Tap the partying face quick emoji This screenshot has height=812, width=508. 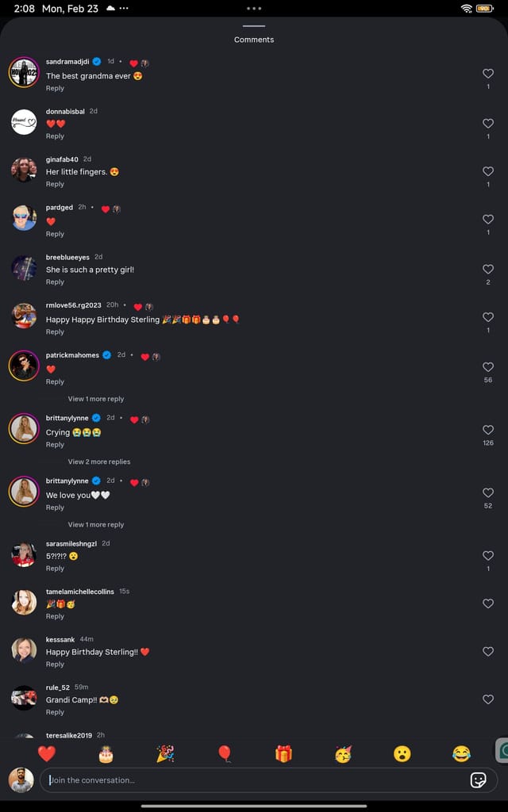343,753
